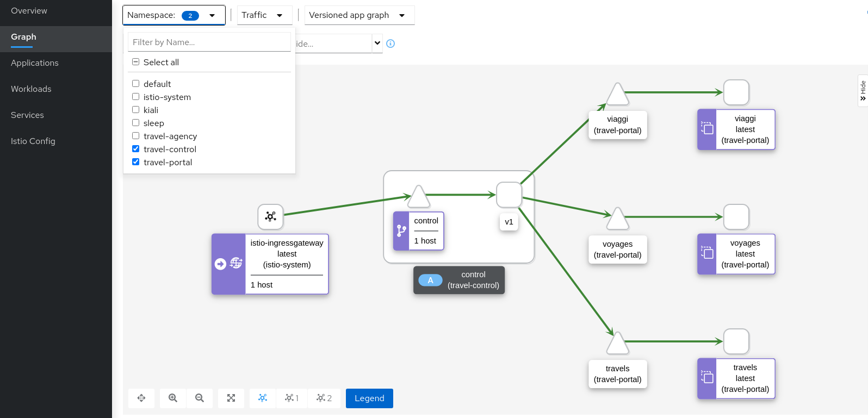The image size is (868, 418).
Task: Show the graph Legend
Action: pyautogui.click(x=369, y=398)
